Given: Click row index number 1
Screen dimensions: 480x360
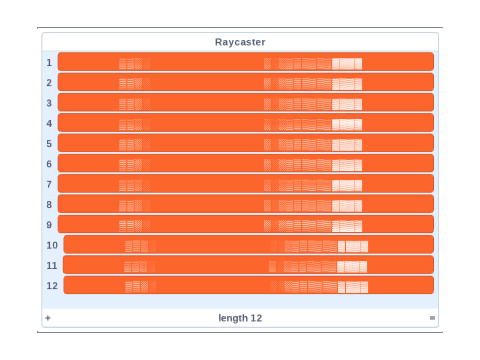Looking at the screenshot, I should coord(49,62).
